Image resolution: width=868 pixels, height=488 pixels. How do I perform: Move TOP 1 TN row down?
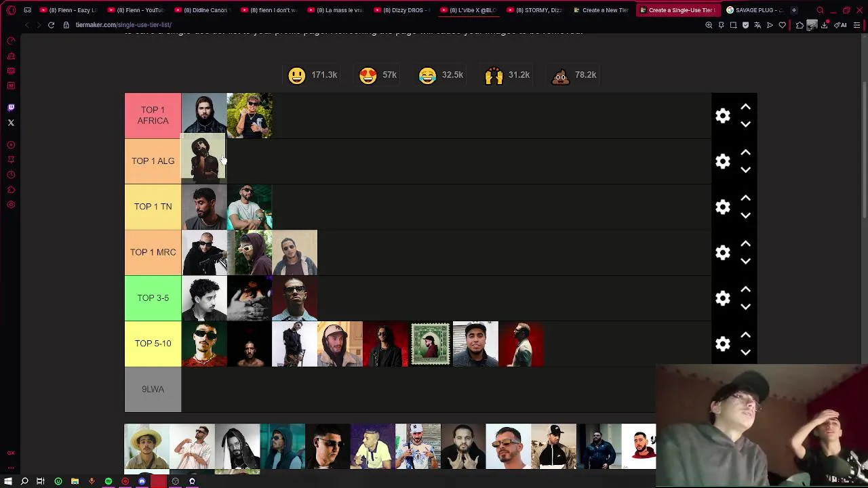[745, 215]
